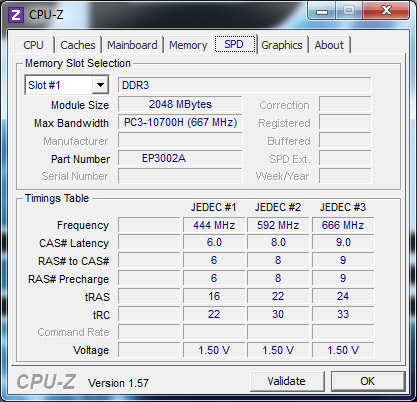
Task: Click the tRAS value 16
Action: [x=214, y=296]
